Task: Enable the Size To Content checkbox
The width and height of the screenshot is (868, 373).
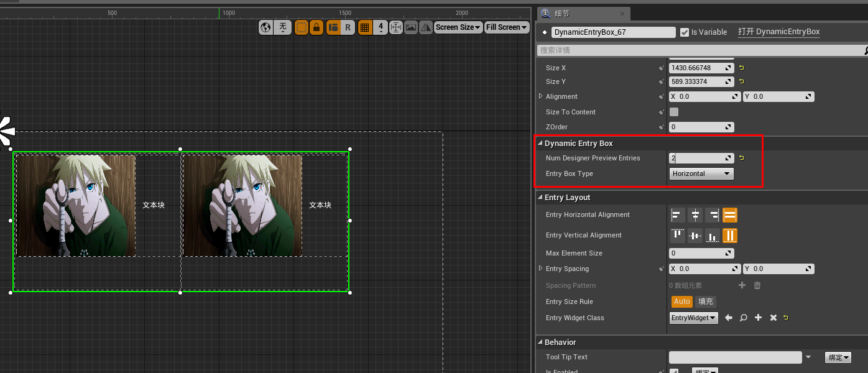Action: click(673, 112)
